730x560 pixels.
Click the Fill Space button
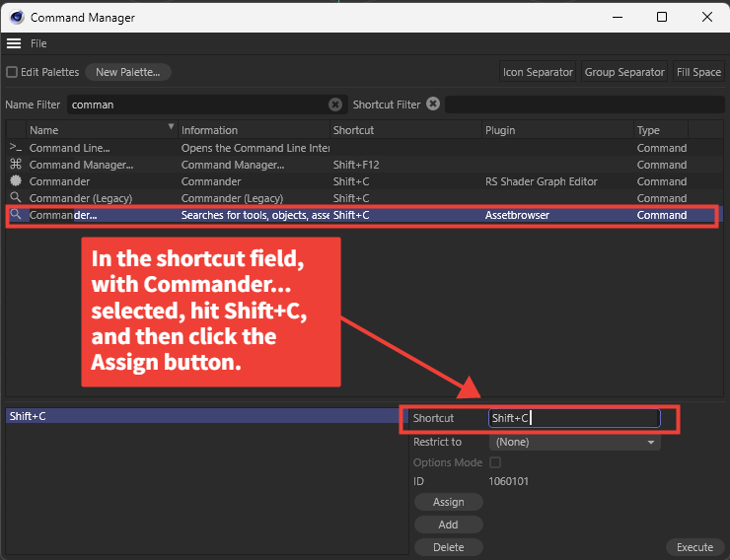coord(698,72)
